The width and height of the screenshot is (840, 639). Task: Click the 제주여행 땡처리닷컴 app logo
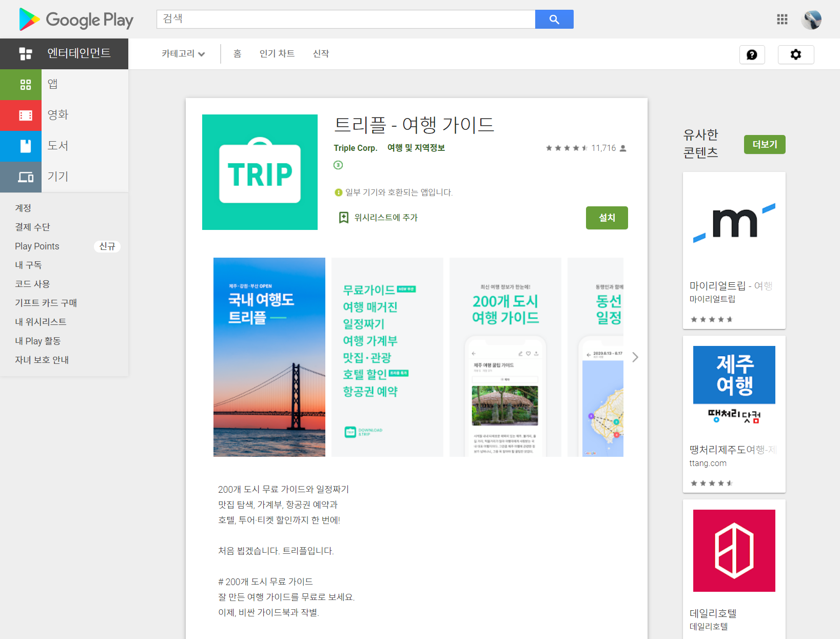coord(734,386)
